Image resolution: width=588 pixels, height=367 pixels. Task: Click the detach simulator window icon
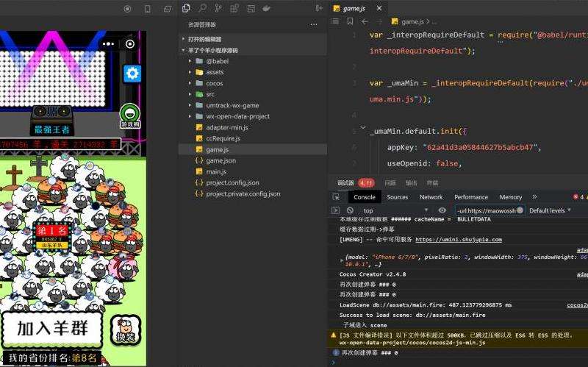168,9
